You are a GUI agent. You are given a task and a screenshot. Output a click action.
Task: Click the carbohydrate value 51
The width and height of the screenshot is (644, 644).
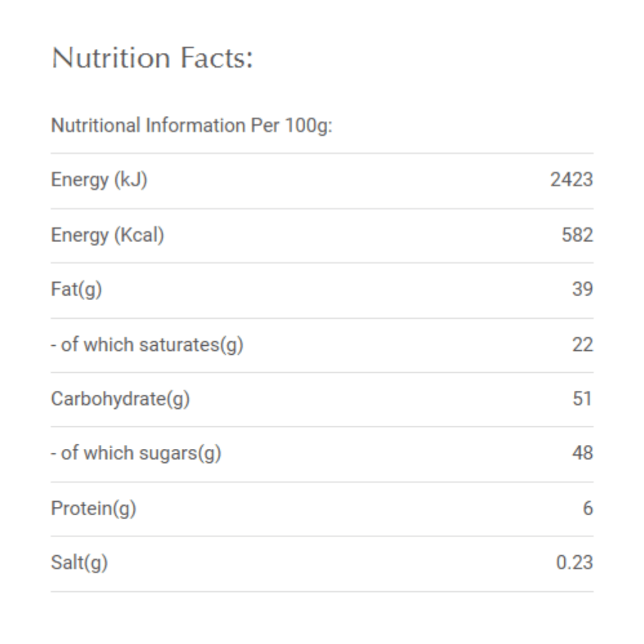(x=582, y=399)
